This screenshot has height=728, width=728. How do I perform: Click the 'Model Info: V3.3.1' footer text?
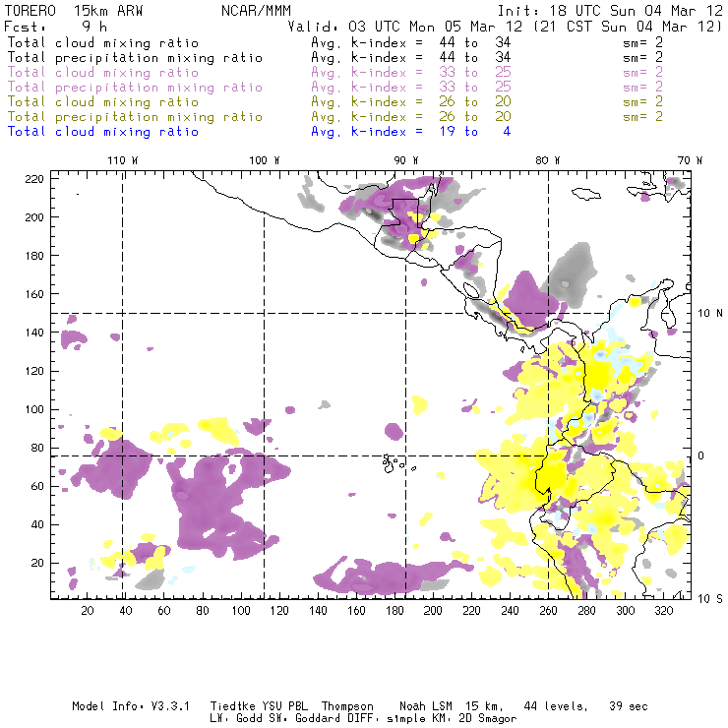pyautogui.click(x=131, y=706)
